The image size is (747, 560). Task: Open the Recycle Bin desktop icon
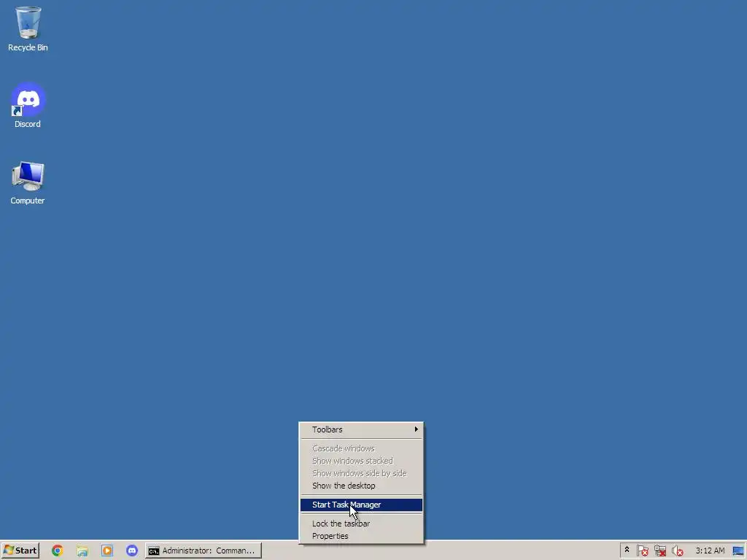(x=28, y=28)
